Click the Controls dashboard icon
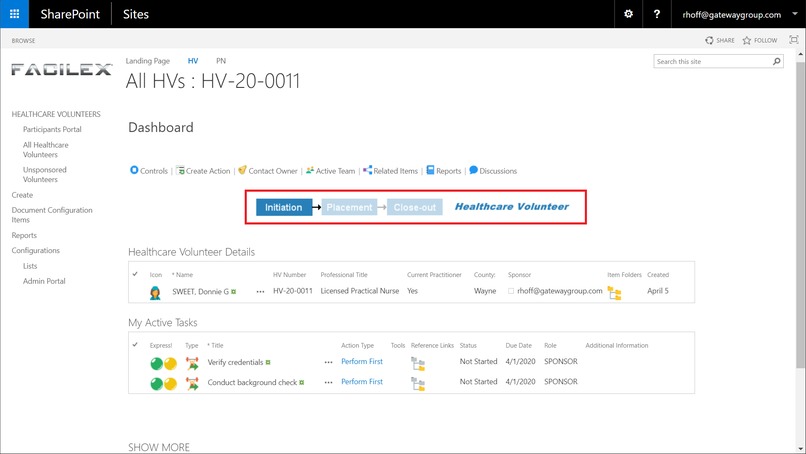 click(x=134, y=170)
